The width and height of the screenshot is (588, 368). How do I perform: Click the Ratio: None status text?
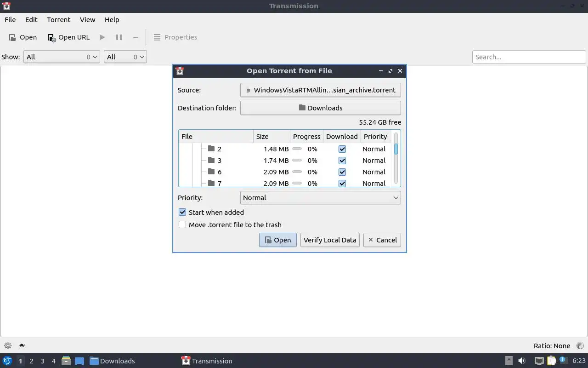tap(552, 346)
